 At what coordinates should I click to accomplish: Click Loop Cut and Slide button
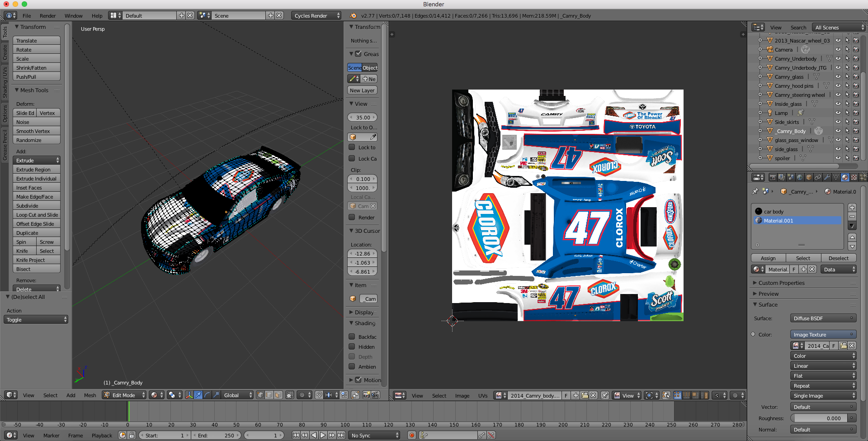[x=37, y=214]
